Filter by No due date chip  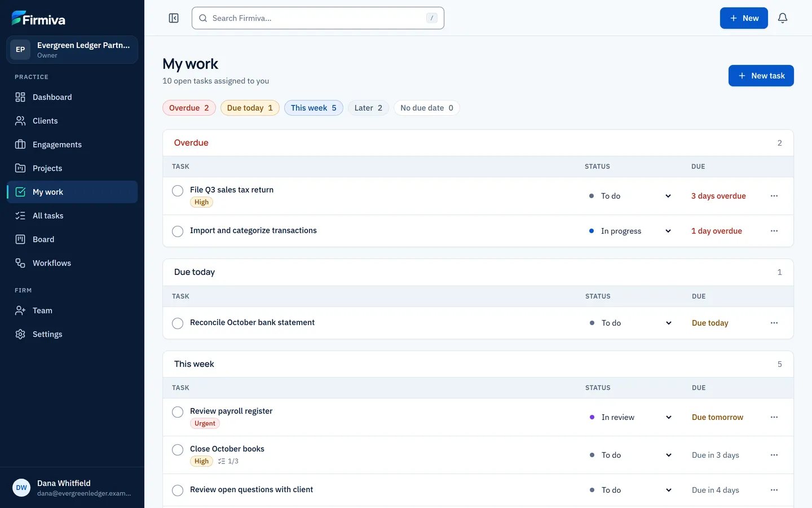click(x=426, y=108)
